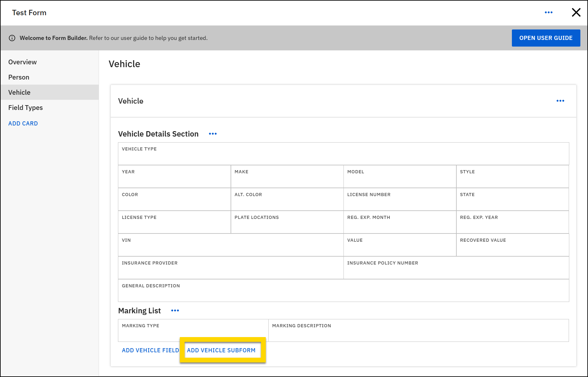Select the General Description field

tap(343, 290)
